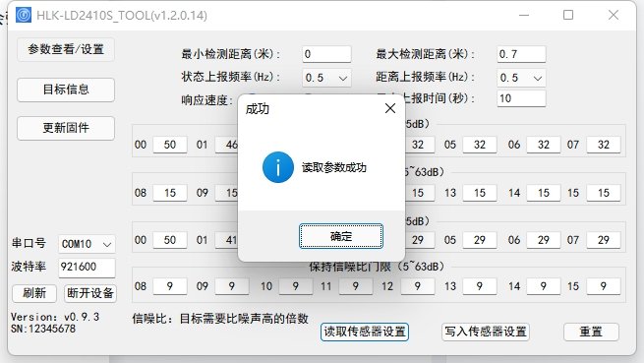This screenshot has height=363, width=644.
Task: Click 读取传感器设置 button
Action: coord(365,332)
